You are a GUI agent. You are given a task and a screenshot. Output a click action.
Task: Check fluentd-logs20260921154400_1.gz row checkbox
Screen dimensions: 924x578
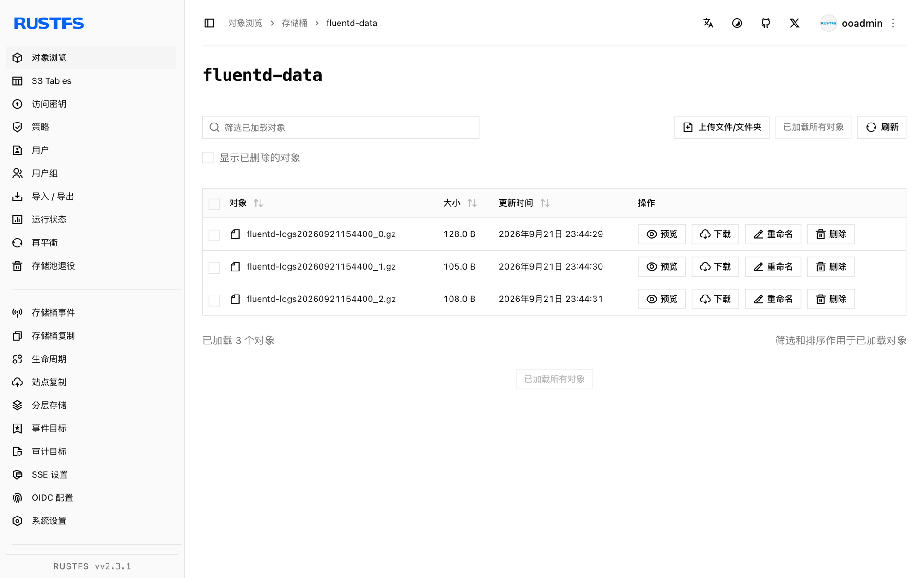point(214,267)
